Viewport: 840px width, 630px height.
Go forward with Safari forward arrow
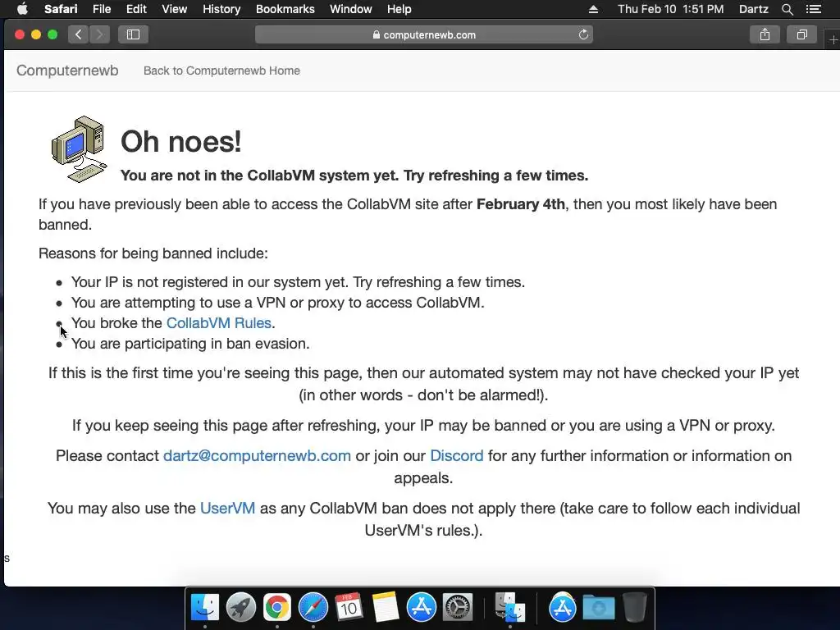tap(99, 34)
